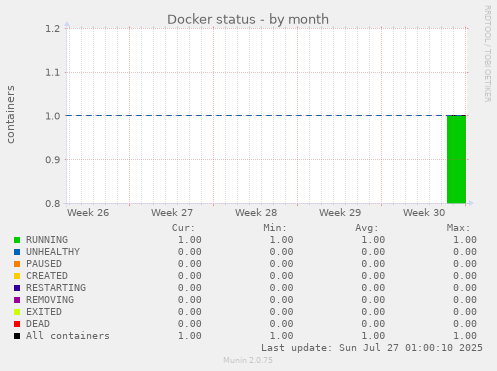Click the 0.9 y-axis value

pos(53,160)
